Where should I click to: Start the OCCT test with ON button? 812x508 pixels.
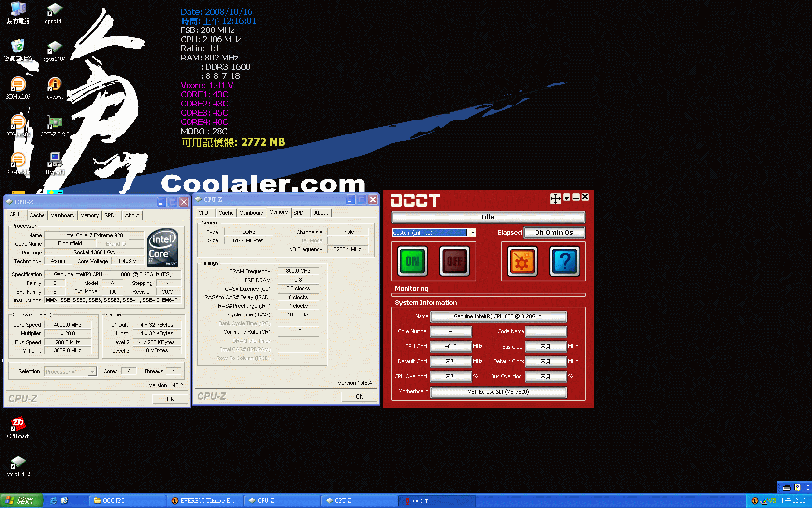coord(412,261)
